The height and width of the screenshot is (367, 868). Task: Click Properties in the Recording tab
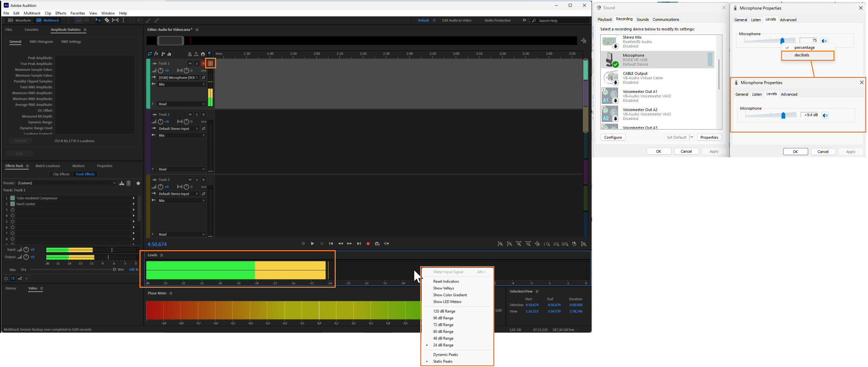coord(709,137)
